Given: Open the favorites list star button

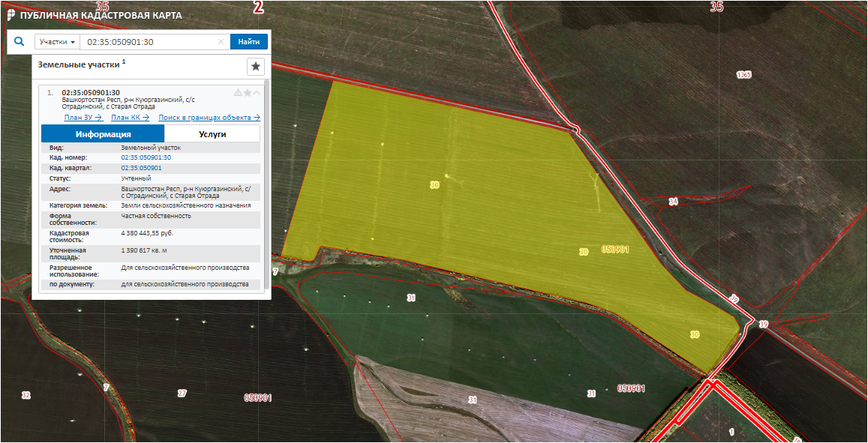Looking at the screenshot, I should (256, 67).
